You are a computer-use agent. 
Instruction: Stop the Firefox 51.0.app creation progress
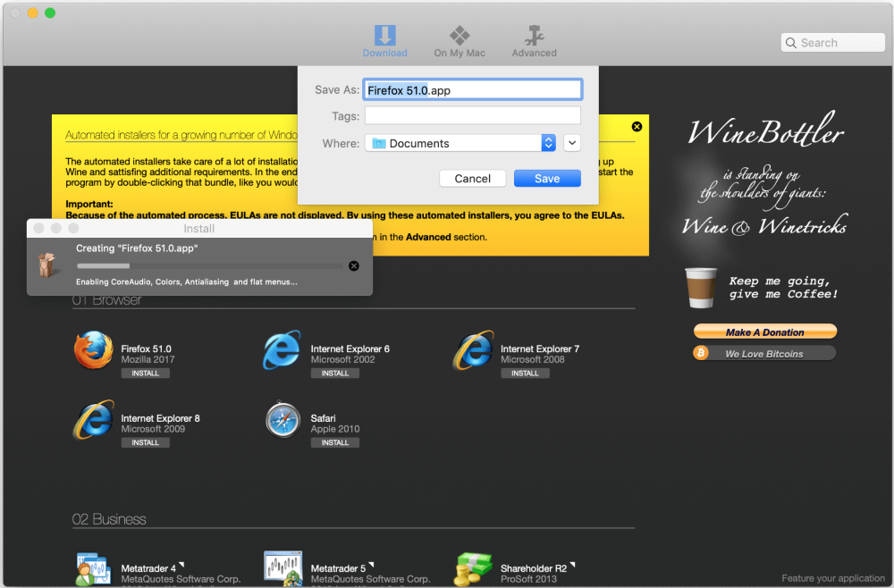(353, 266)
